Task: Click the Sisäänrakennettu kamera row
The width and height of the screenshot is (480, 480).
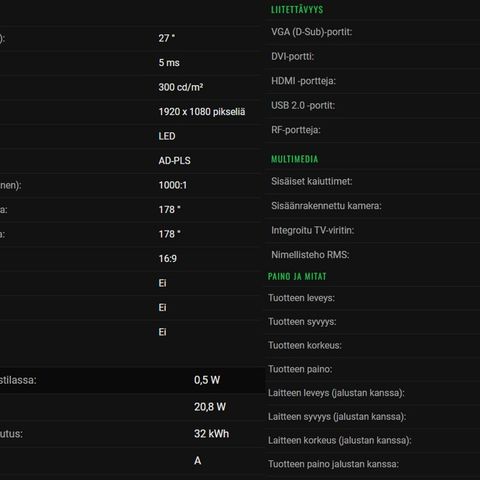Action: 372,206
